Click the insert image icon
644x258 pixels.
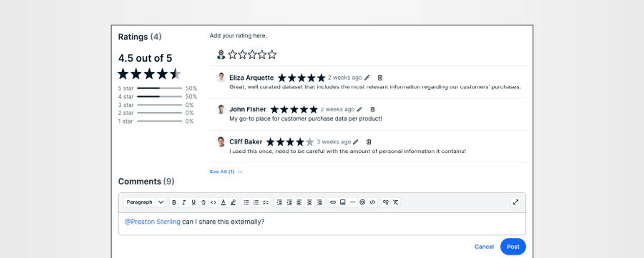pyautogui.click(x=343, y=202)
